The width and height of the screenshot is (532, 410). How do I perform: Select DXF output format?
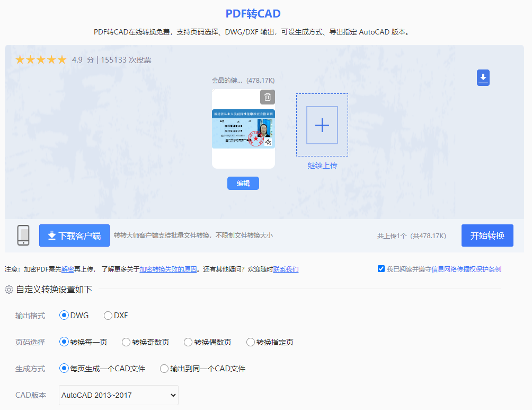tap(108, 315)
